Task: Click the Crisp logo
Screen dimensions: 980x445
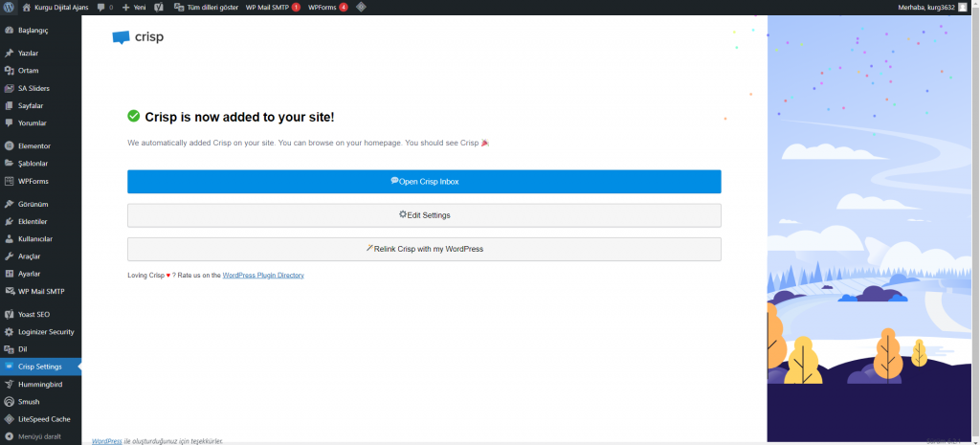Action: [138, 37]
